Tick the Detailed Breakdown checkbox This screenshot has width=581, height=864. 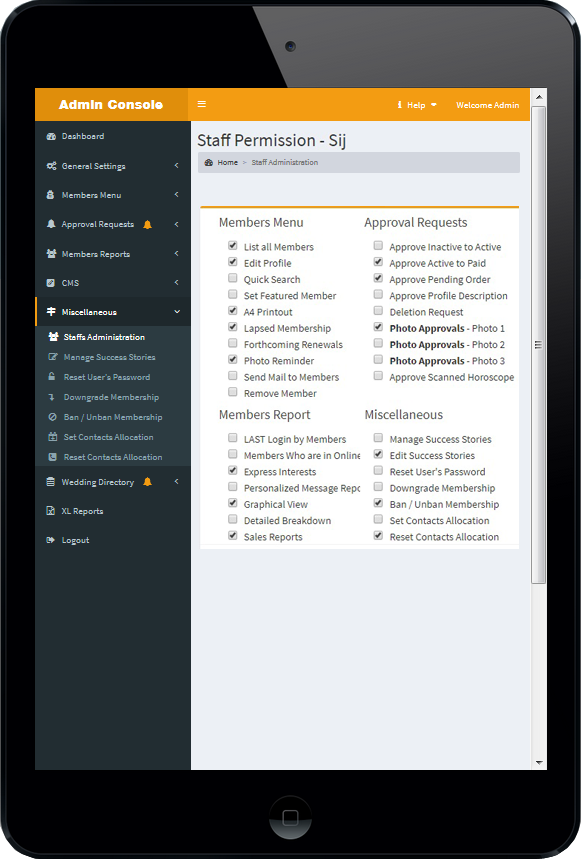[x=233, y=520]
